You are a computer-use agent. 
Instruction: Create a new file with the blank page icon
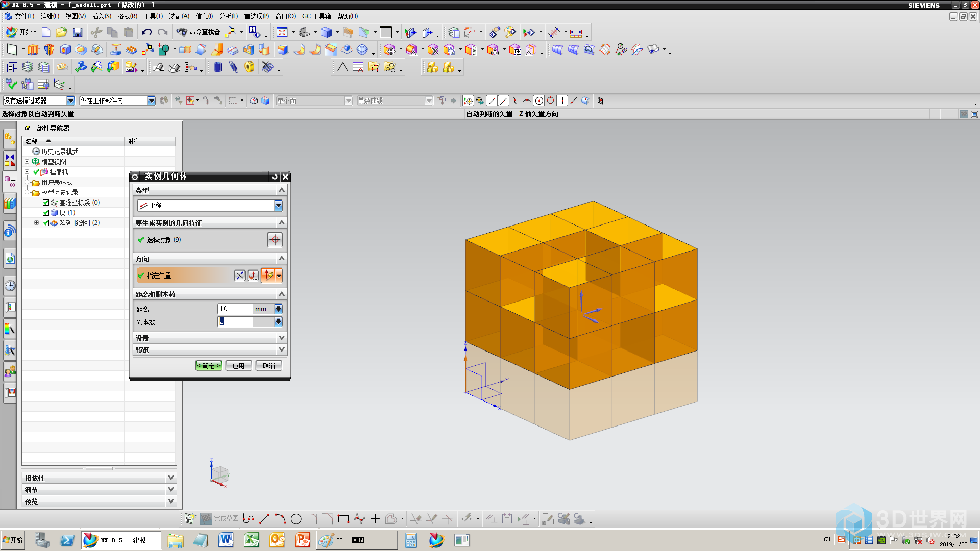[46, 32]
